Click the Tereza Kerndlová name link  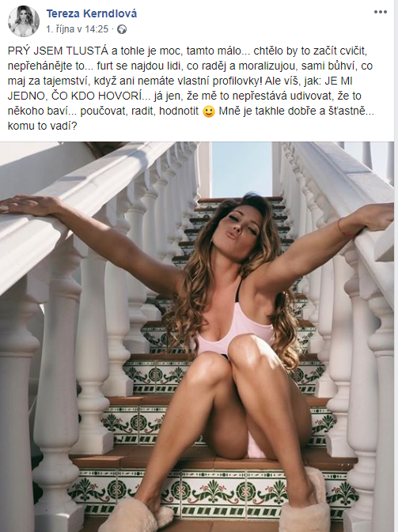click(x=92, y=13)
